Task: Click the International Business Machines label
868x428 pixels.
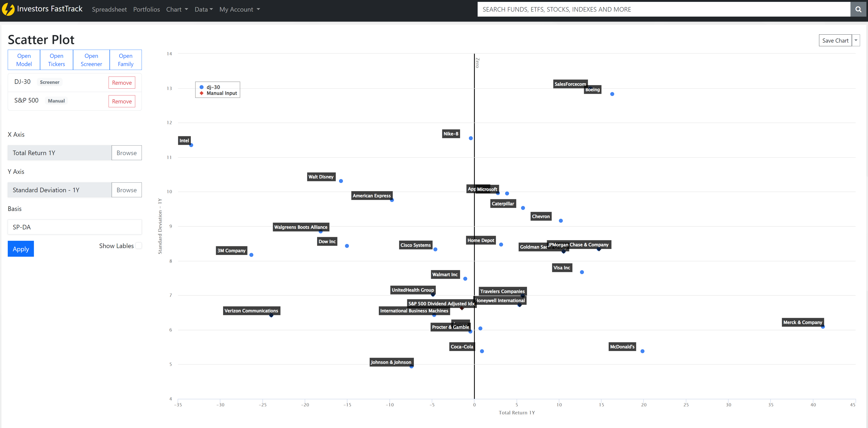Action: 414,311
